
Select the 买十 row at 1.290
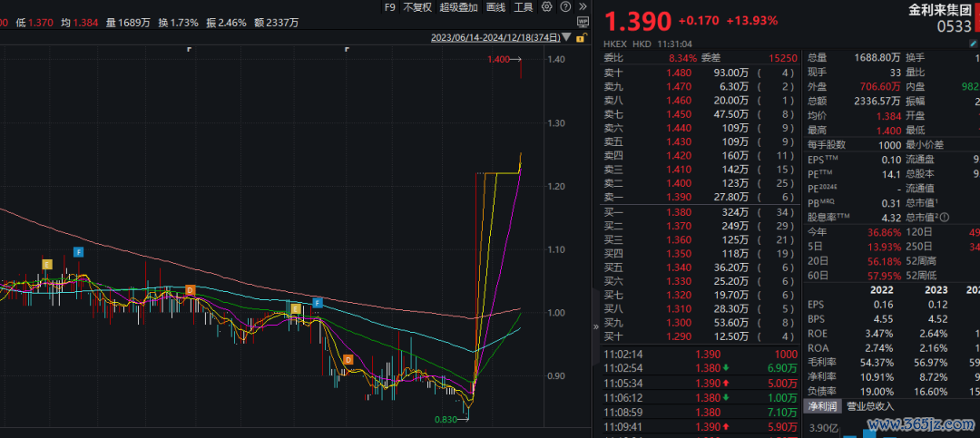pyautogui.click(x=701, y=336)
